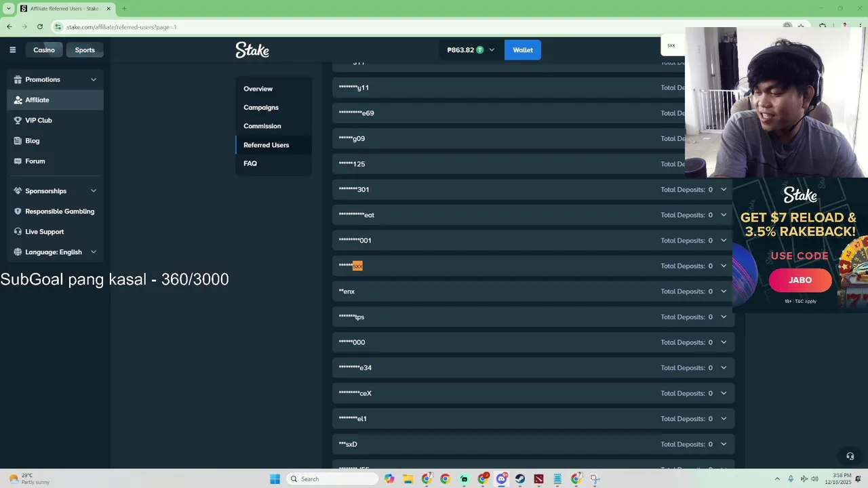Switch to the affiliate Overview tab
Viewport: 868px width, 488px height.
click(258, 89)
